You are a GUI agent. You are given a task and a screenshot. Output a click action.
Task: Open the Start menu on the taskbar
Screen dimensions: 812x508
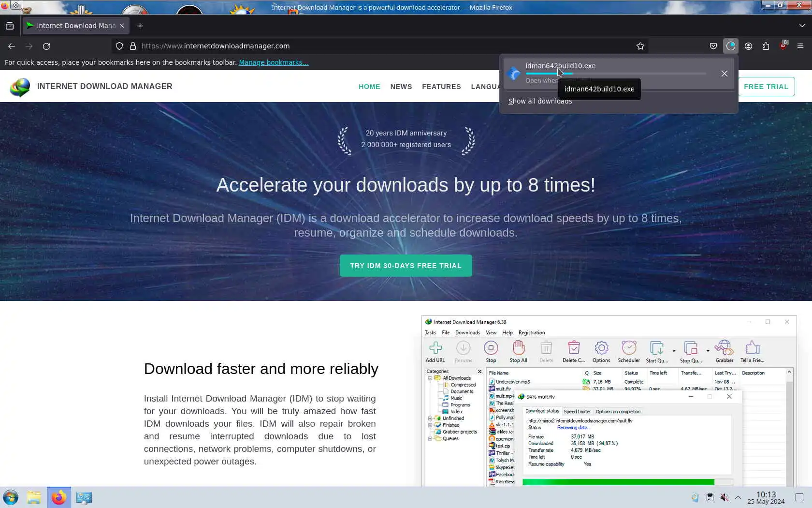pyautogui.click(x=11, y=497)
